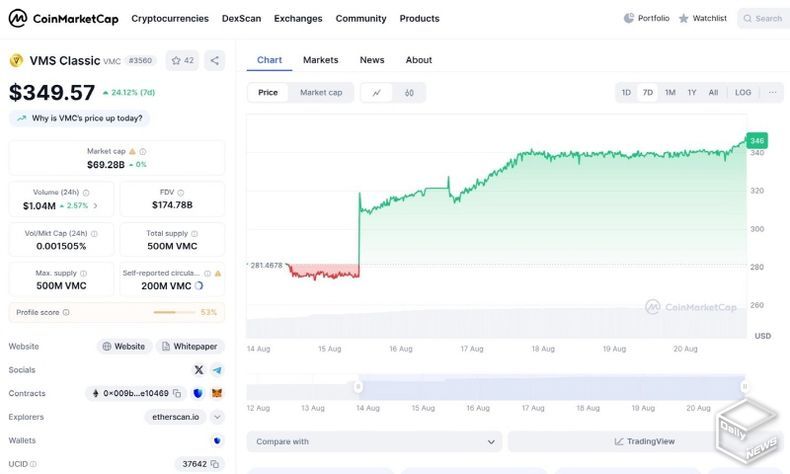Open the project Website link

pyautogui.click(x=124, y=347)
